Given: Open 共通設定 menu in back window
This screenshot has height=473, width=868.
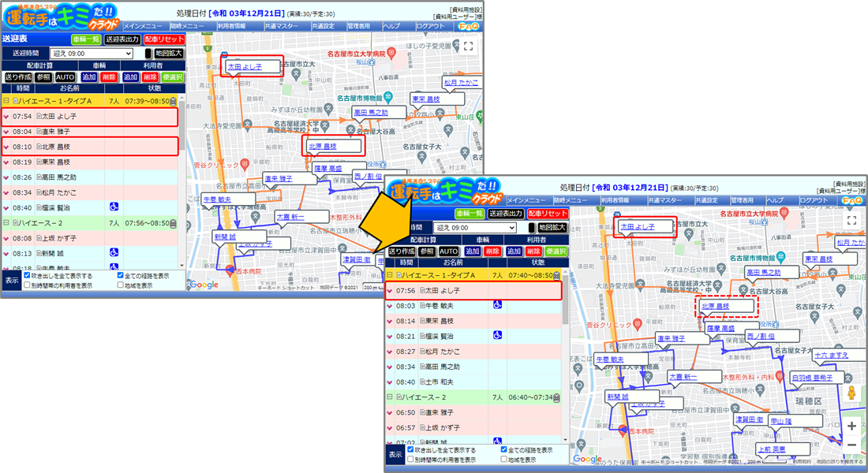Looking at the screenshot, I should pos(323,26).
